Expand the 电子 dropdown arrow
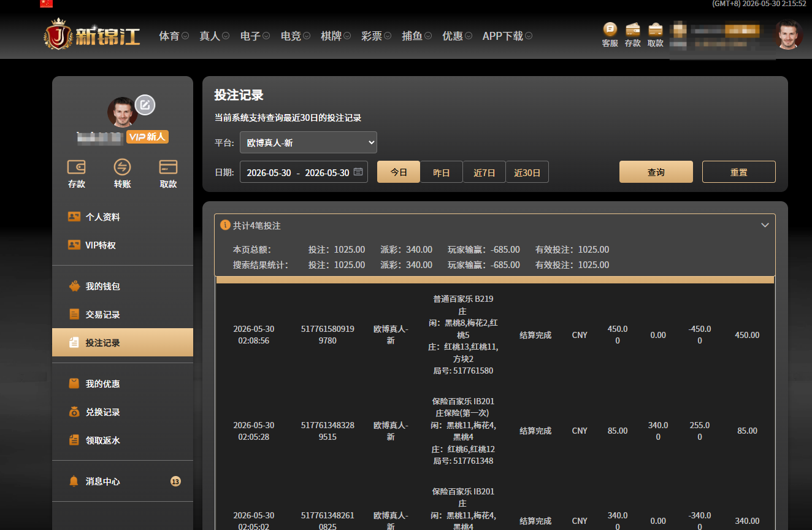Image resolution: width=812 pixels, height=530 pixels. [x=266, y=36]
